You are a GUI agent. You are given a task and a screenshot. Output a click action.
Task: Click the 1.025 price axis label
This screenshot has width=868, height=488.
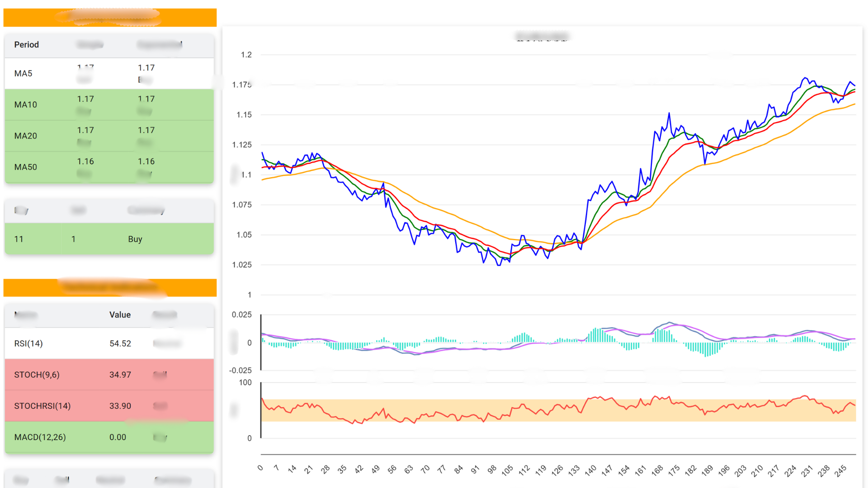pos(242,265)
